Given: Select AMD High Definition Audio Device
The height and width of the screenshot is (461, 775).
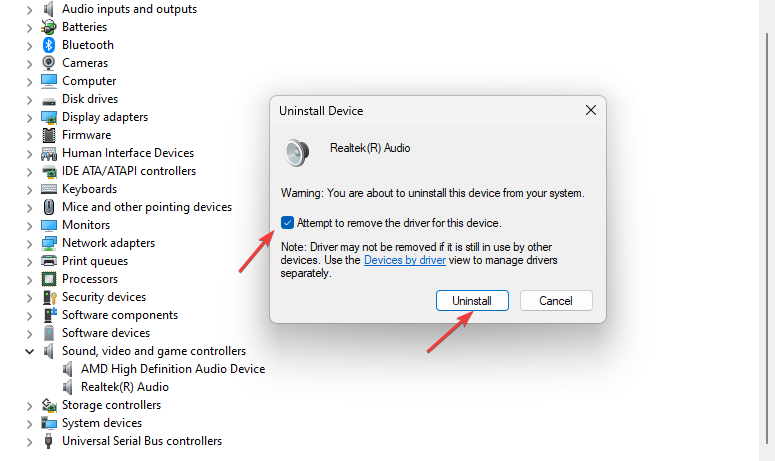Looking at the screenshot, I should [172, 369].
